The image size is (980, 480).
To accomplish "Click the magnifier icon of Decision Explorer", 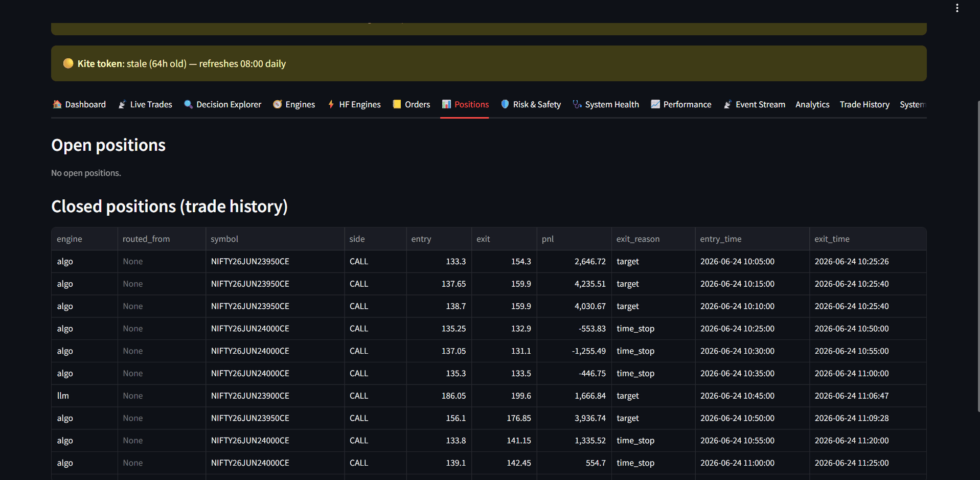I will coord(188,104).
